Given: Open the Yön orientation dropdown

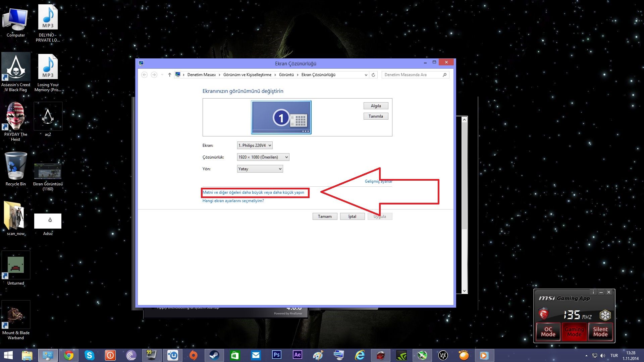Looking at the screenshot, I should click(260, 169).
